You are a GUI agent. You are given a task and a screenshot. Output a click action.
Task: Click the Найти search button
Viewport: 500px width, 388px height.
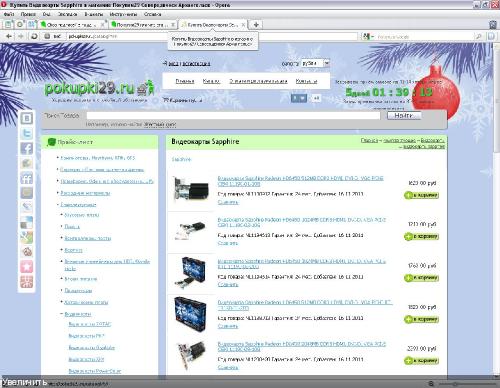click(404, 115)
